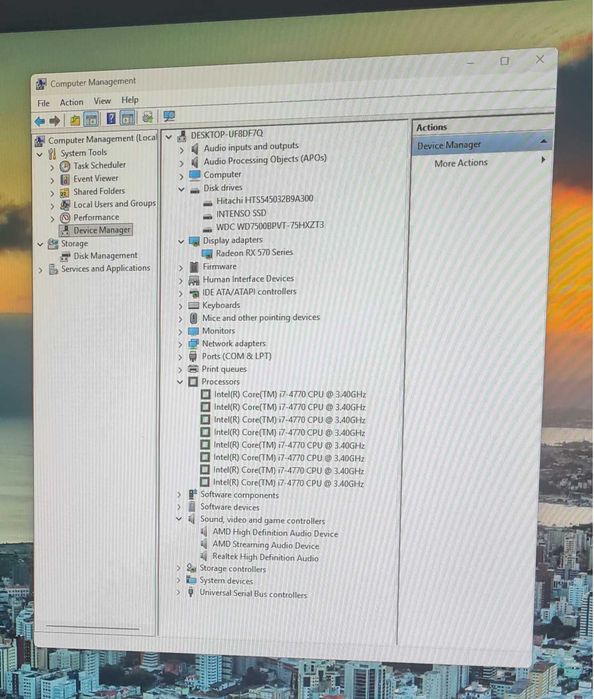Select the Software devices category
The width and height of the screenshot is (594, 699).
(230, 507)
